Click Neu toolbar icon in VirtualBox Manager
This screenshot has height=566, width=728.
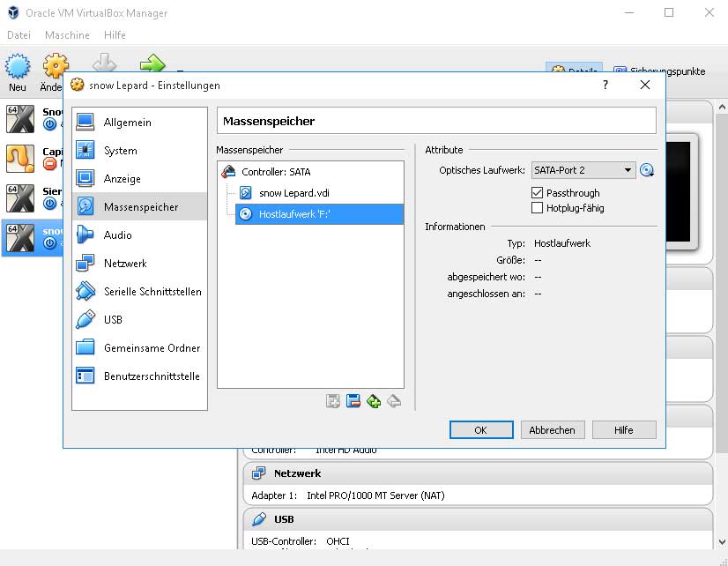[x=18, y=72]
